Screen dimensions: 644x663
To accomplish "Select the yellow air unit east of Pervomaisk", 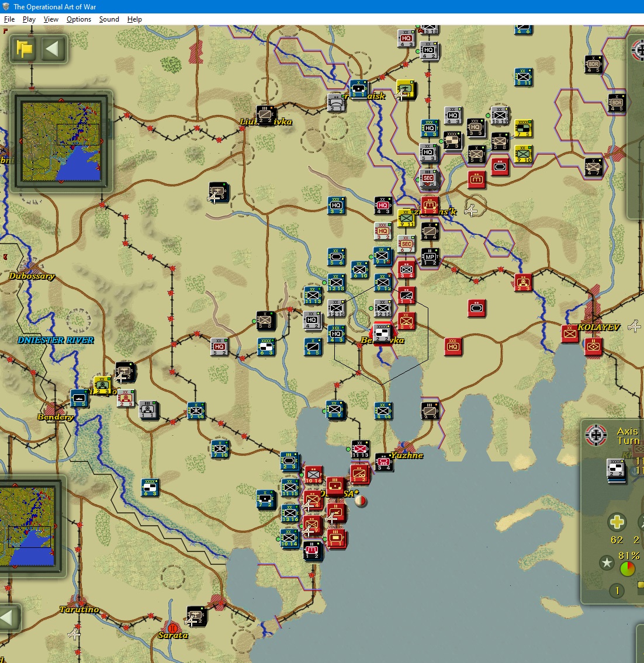I will tap(406, 89).
